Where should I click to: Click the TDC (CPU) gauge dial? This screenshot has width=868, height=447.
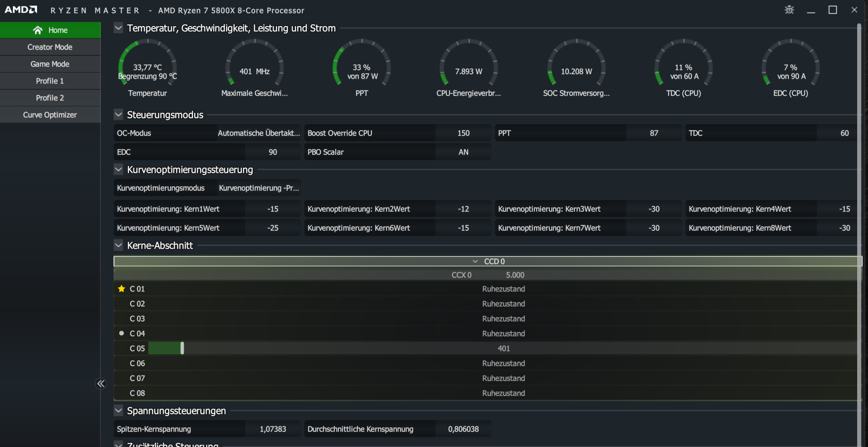[684, 63]
